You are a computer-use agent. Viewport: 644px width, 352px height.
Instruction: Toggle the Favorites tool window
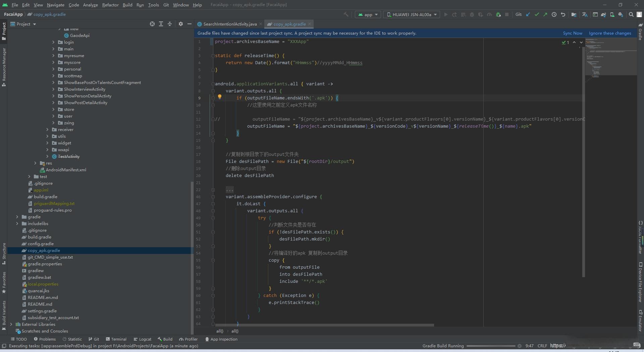pos(4,282)
